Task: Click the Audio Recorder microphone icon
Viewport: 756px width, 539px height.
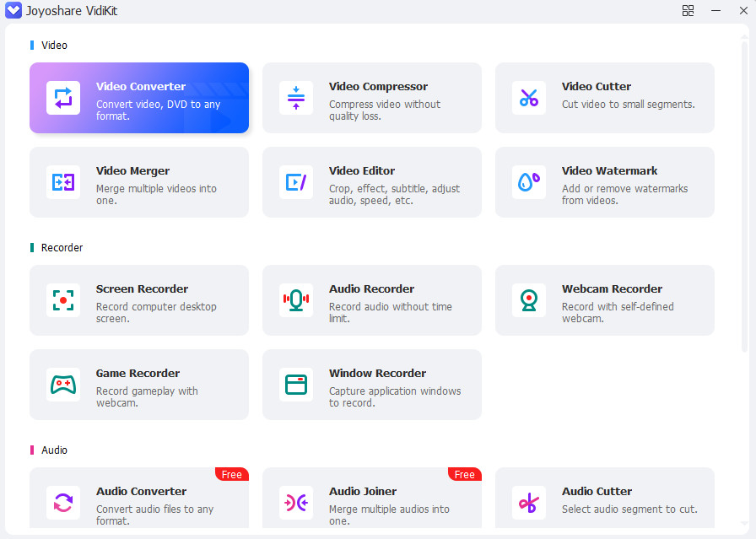Action: click(296, 300)
